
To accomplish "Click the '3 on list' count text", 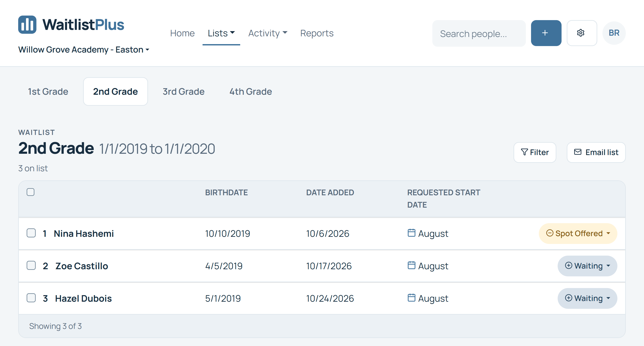I will 33,168.
